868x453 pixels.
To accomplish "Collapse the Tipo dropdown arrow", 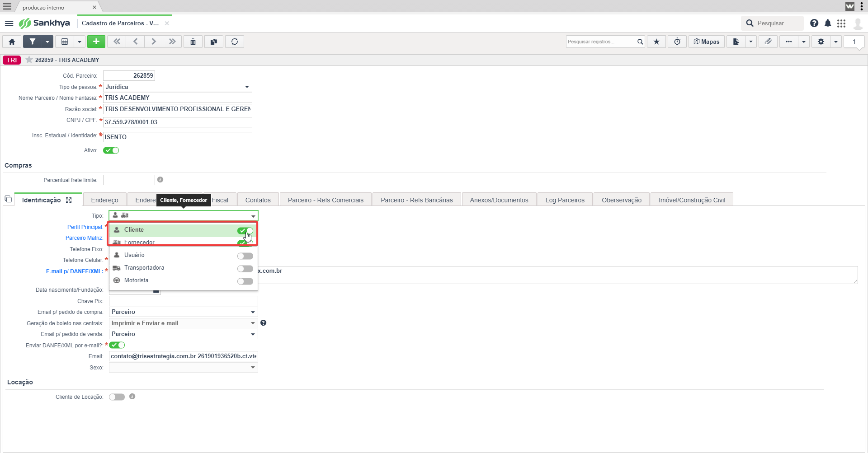I will 253,216.
